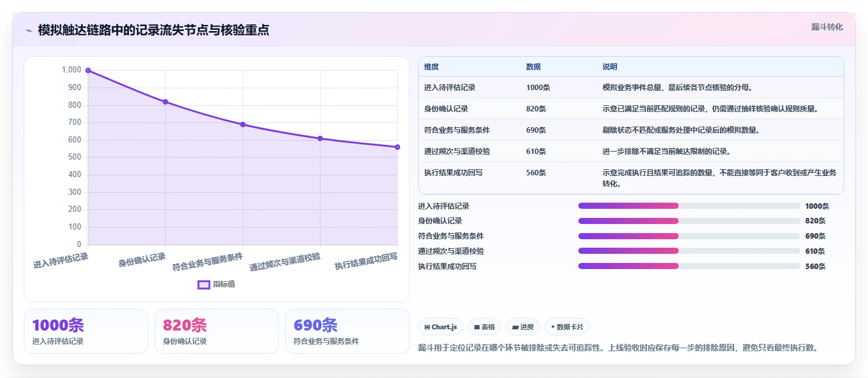Screen dimensions: 868x378
Task: Select the 数据卡片 tag pill
Action: click(x=567, y=327)
